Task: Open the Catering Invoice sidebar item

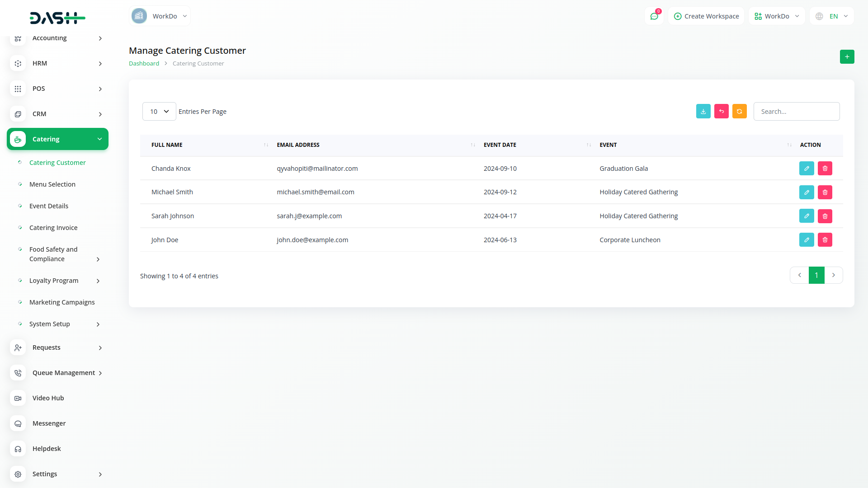Action: point(53,228)
